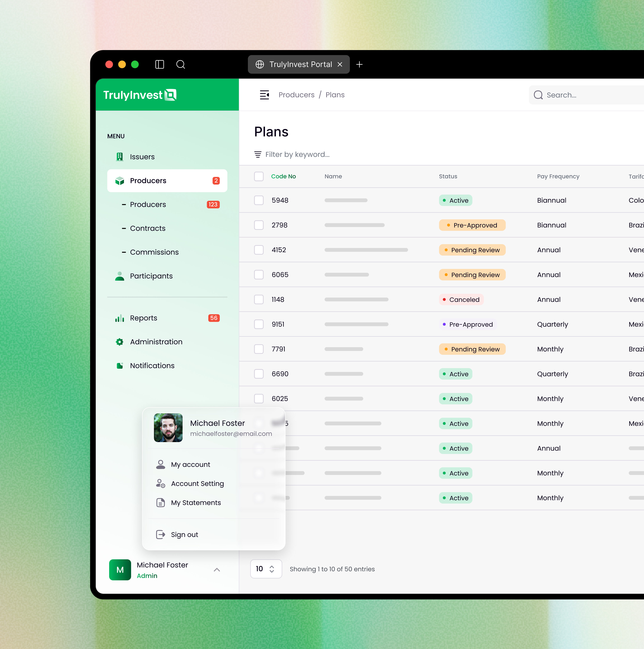
Task: Click the My account person icon
Action: [x=160, y=464]
